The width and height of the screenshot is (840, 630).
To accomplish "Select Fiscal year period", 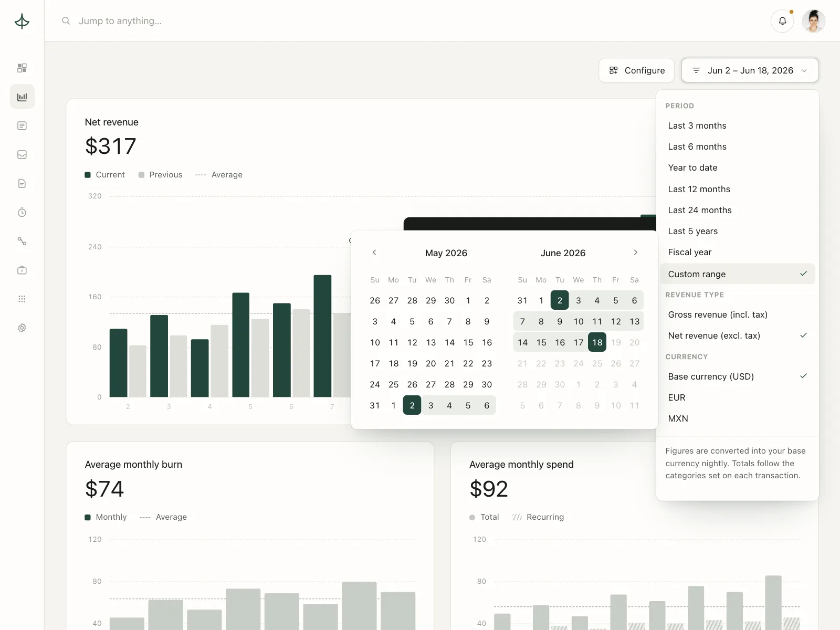I will (738, 252).
